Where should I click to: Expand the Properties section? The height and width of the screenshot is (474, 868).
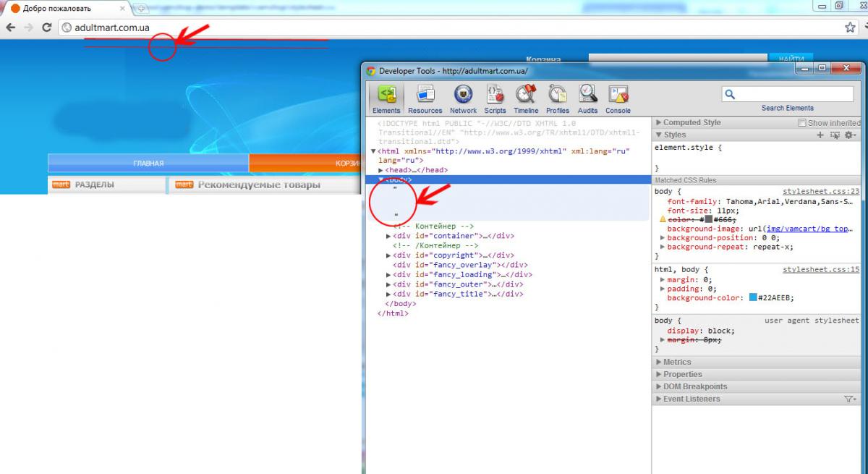pos(659,375)
